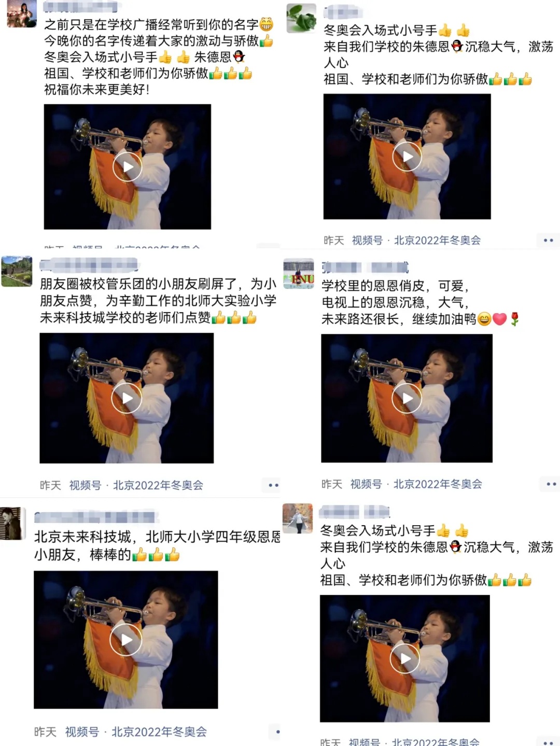Image resolution: width=560 pixels, height=746 pixels.
Task: Open the 视频号 link under 学校里的恩恩俏皮 post
Action: 366,484
